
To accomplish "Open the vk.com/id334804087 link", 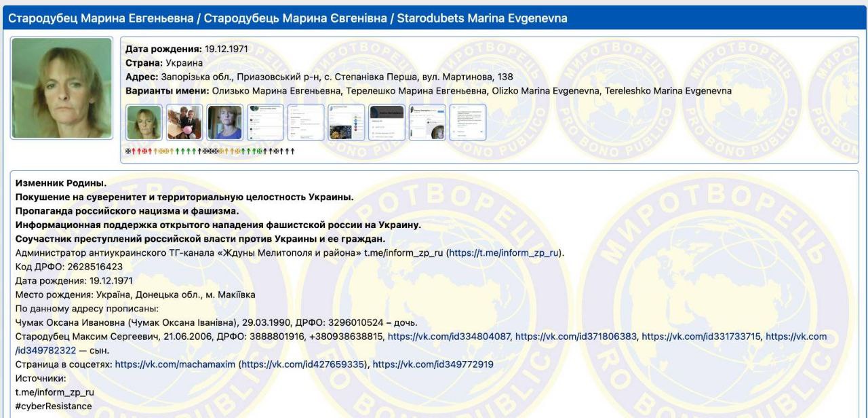I will pyautogui.click(x=449, y=337).
